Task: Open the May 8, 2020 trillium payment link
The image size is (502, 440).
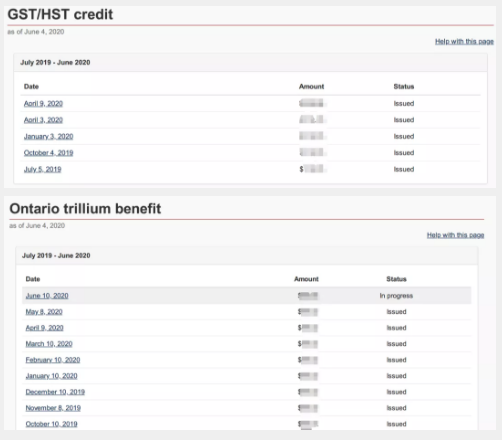Action: pyautogui.click(x=44, y=312)
